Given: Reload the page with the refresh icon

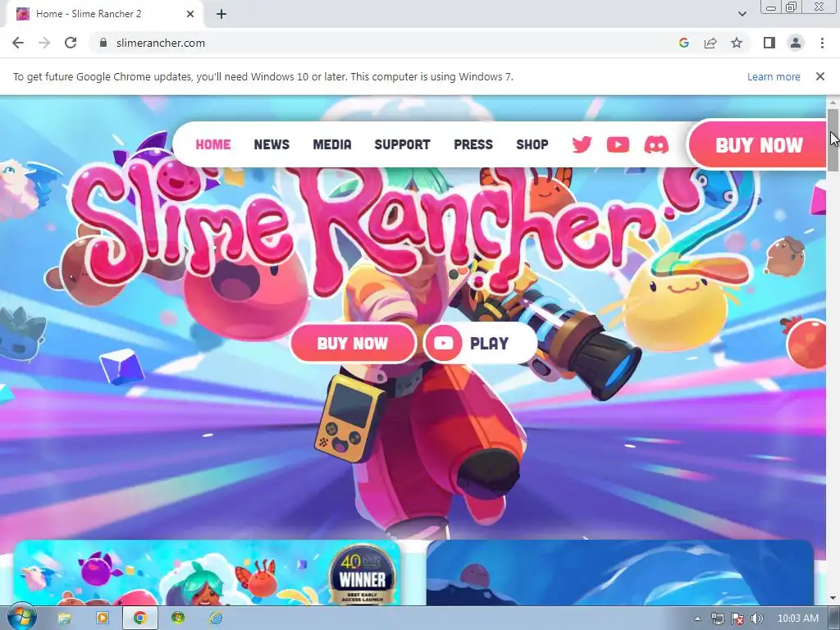Looking at the screenshot, I should (71, 43).
